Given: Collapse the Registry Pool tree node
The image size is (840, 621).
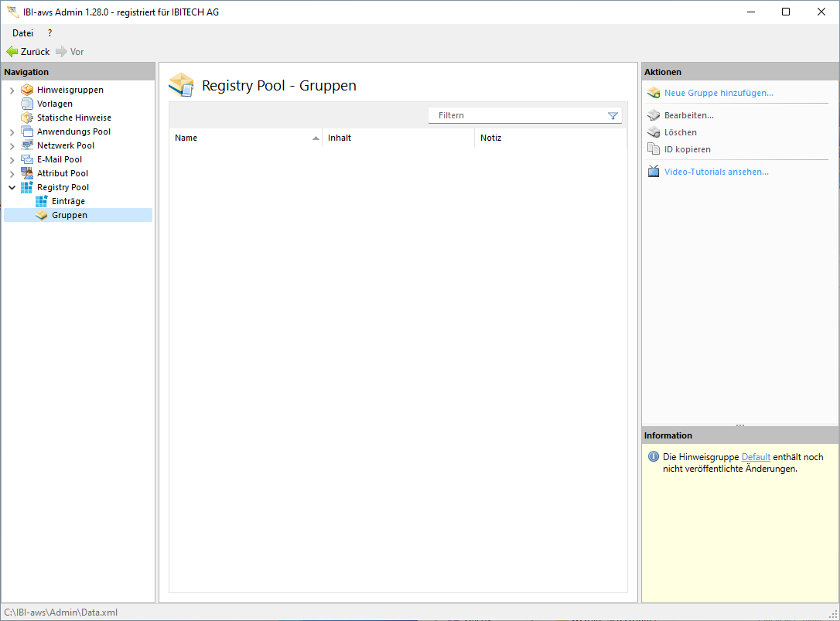Looking at the screenshot, I should click(x=12, y=187).
